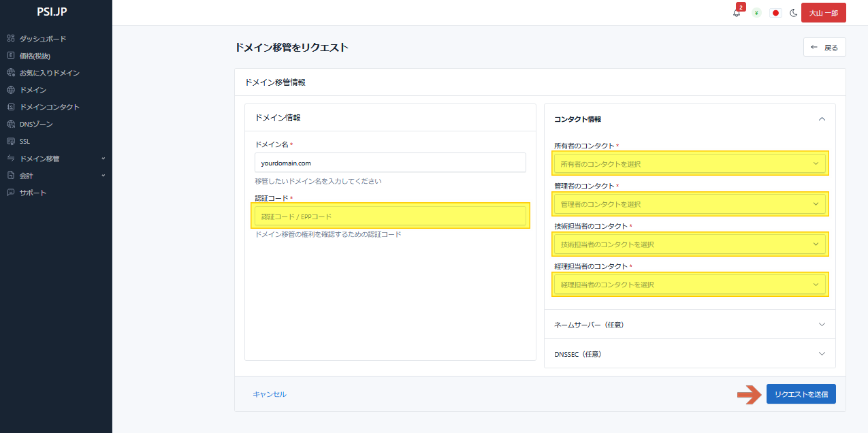868x433 pixels.
Task: Click the Japan flag language icon
Action: click(x=775, y=13)
